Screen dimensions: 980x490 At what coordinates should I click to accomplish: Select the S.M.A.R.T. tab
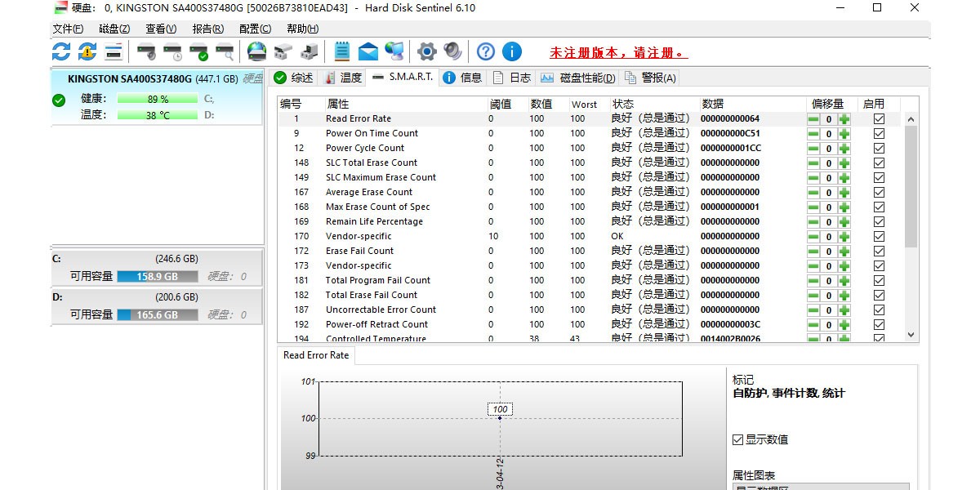point(403,77)
